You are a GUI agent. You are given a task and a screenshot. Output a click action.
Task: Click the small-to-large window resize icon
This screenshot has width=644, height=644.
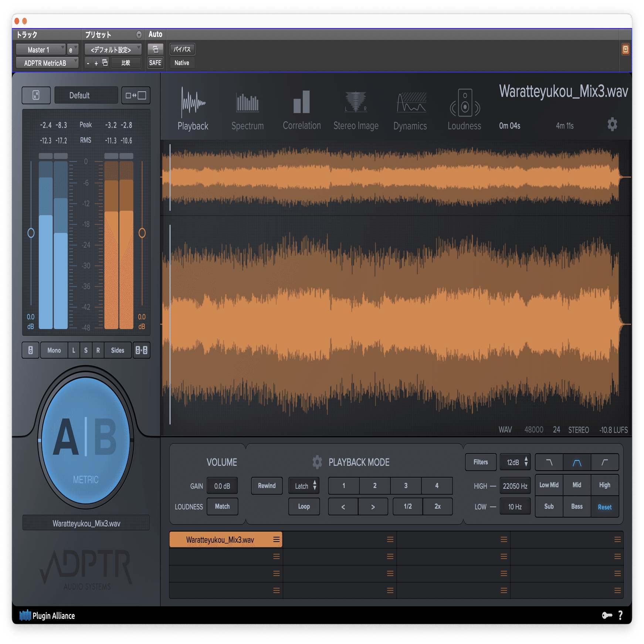coord(136,95)
